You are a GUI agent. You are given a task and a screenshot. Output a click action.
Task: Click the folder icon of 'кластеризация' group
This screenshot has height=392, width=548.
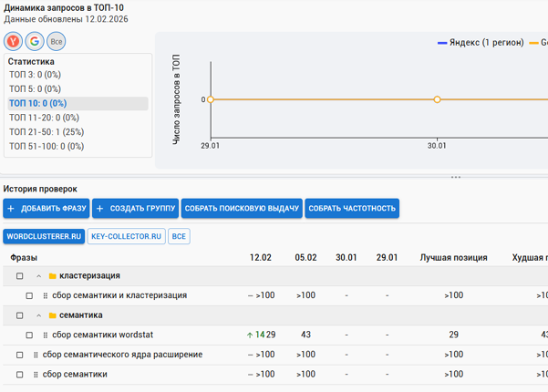(53, 276)
